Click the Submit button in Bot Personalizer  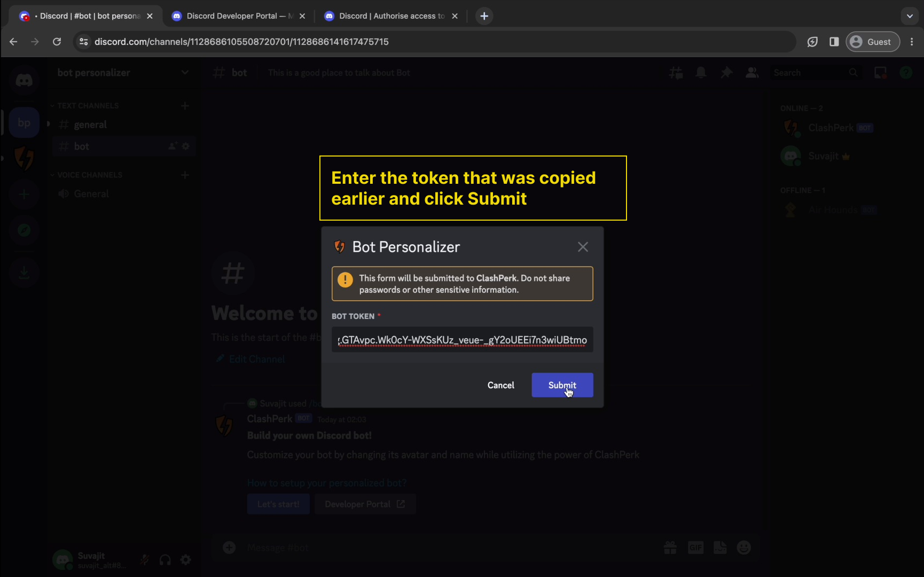[562, 385]
